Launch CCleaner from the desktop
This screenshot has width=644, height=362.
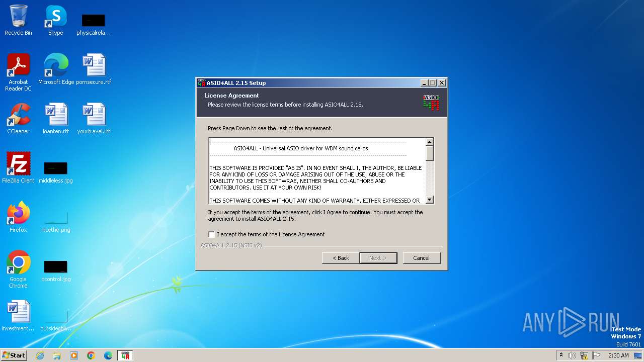coord(18,119)
